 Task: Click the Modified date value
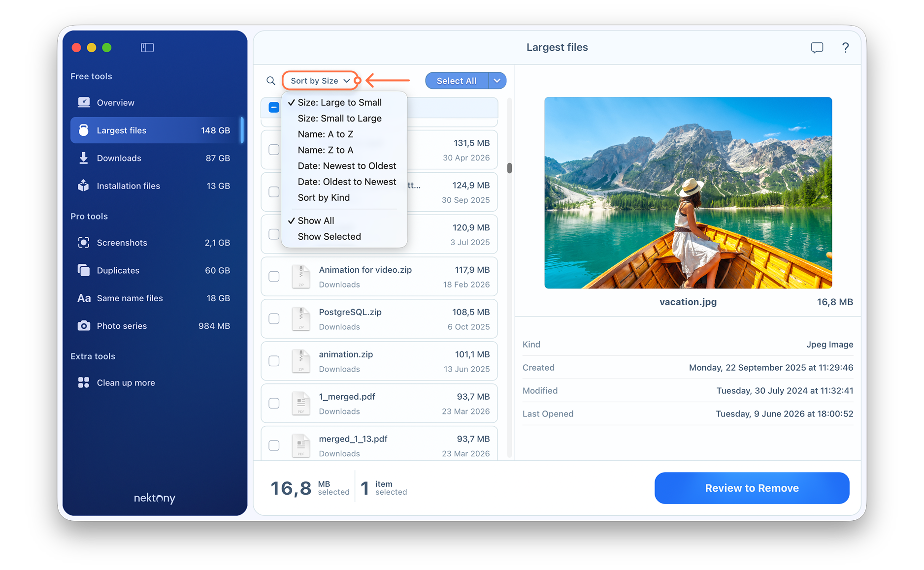(785, 390)
